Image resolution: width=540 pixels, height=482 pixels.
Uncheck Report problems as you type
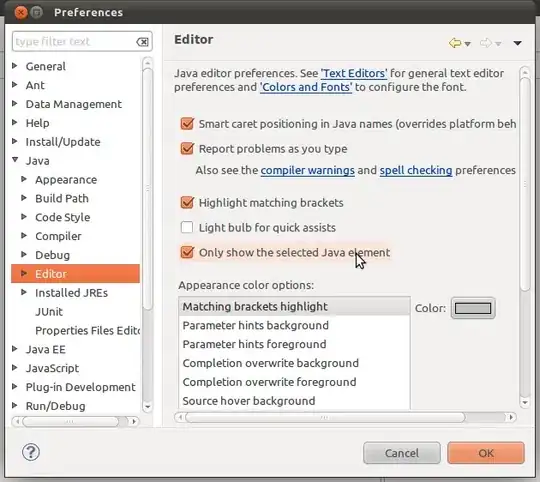(x=187, y=148)
